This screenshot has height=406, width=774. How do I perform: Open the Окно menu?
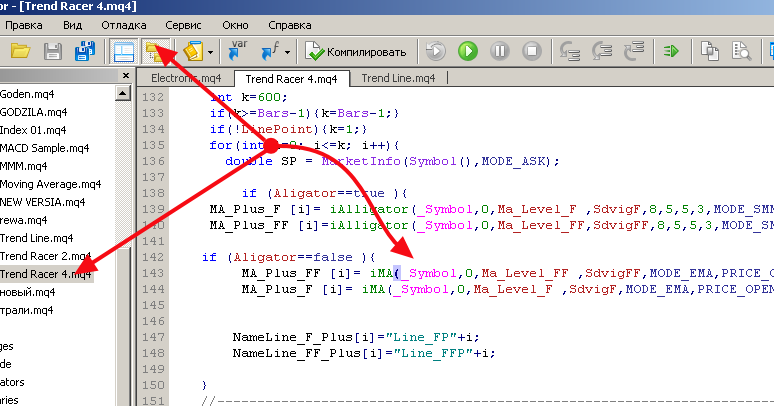click(235, 25)
